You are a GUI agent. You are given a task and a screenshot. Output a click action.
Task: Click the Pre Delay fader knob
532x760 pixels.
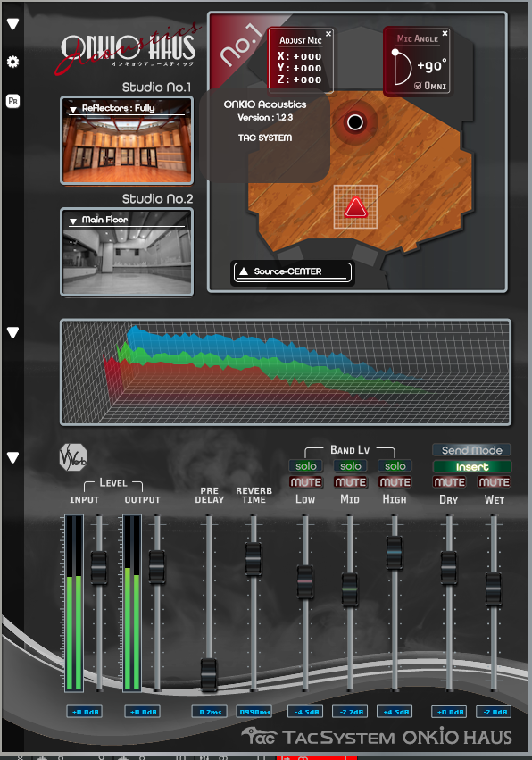(209, 674)
